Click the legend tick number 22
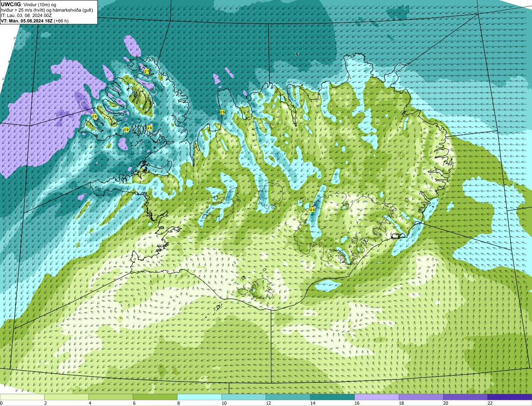 [490, 403]
